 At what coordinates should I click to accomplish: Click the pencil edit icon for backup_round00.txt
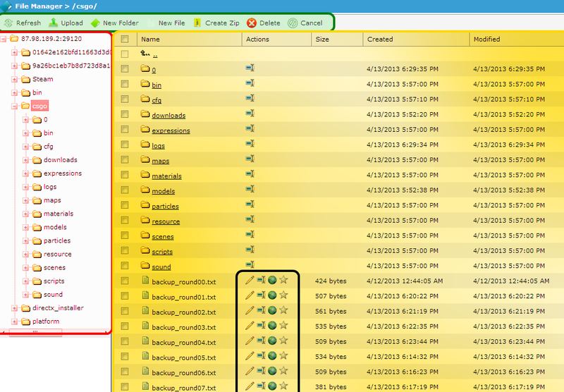click(x=250, y=280)
